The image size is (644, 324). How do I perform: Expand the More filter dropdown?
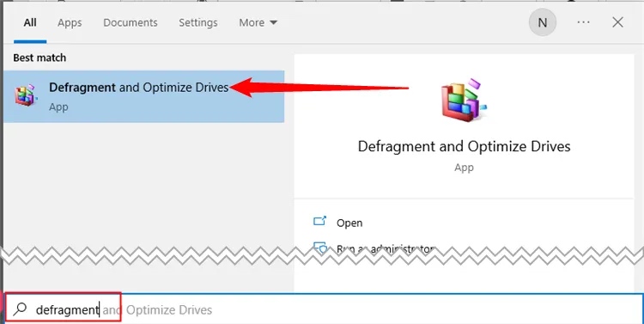coord(258,22)
